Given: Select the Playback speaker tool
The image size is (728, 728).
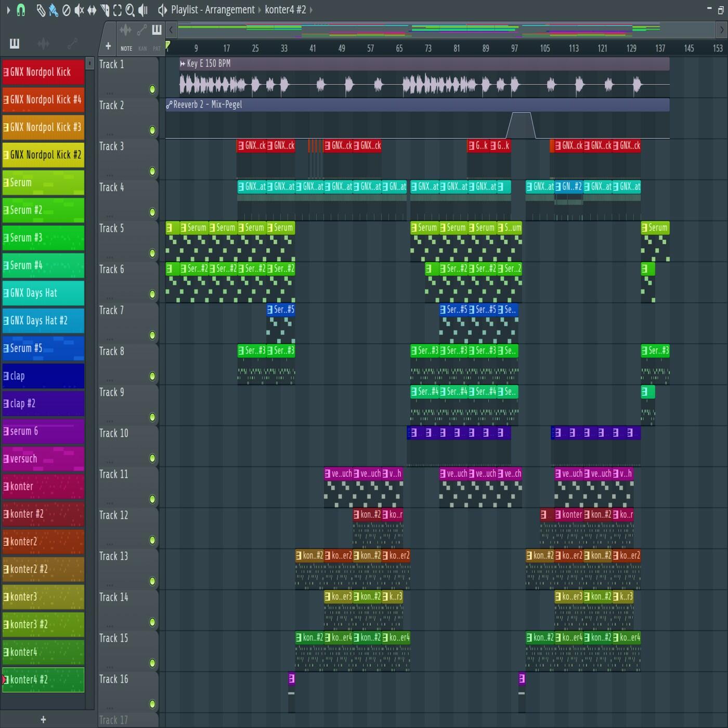Looking at the screenshot, I should point(143,10).
